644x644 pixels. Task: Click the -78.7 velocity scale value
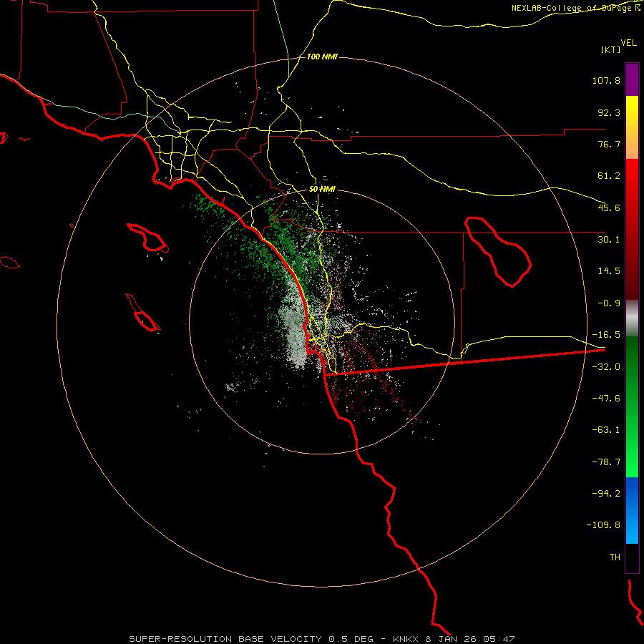pos(606,462)
